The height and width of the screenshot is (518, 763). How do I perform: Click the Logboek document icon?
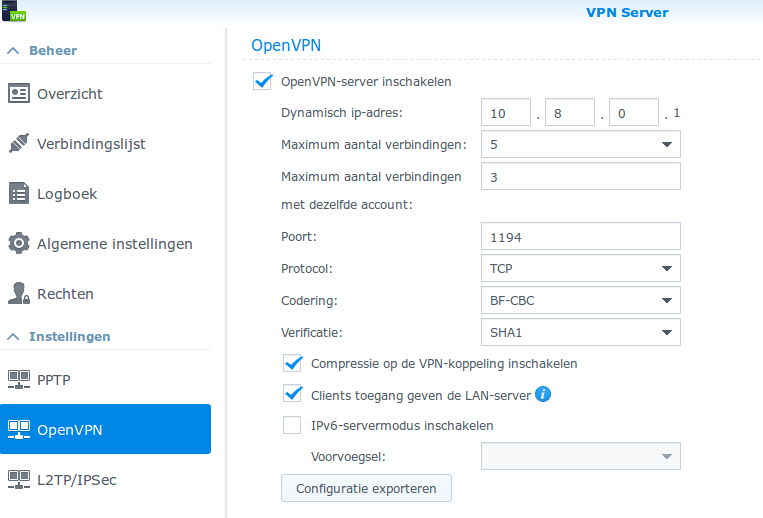19,193
